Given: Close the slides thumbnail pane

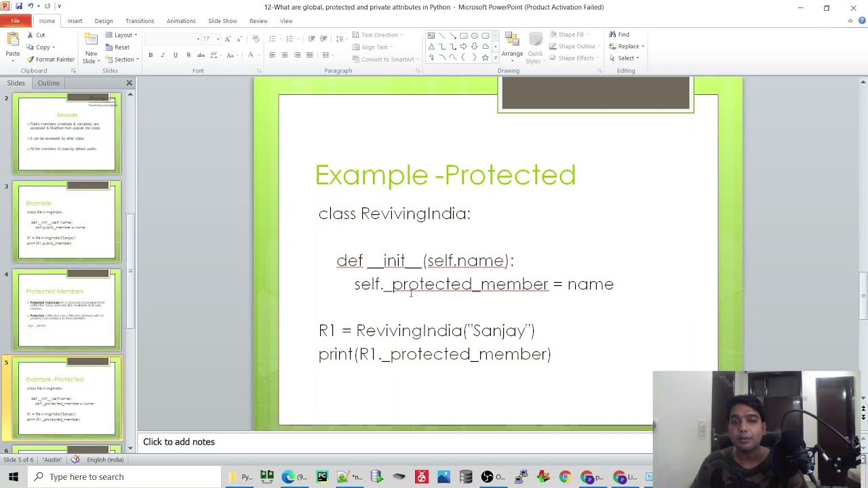Looking at the screenshot, I should tap(129, 83).
